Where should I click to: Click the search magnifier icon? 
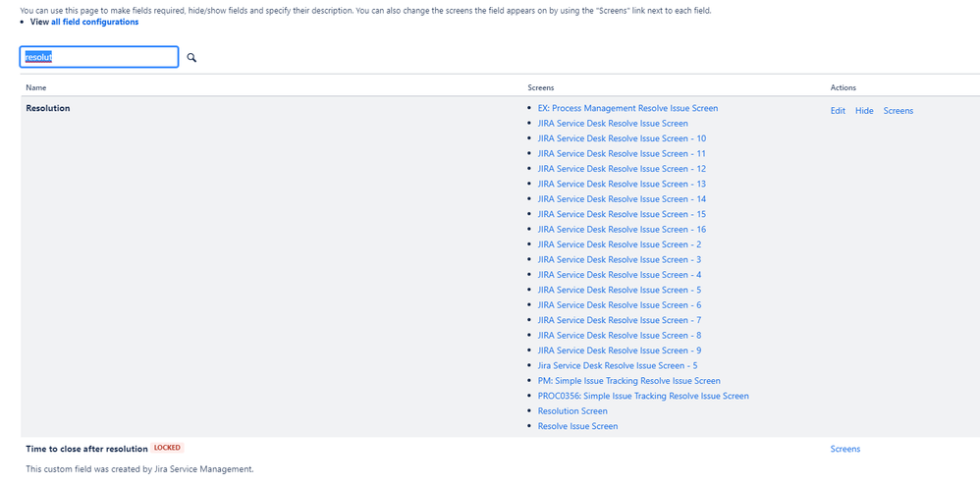coord(191,58)
